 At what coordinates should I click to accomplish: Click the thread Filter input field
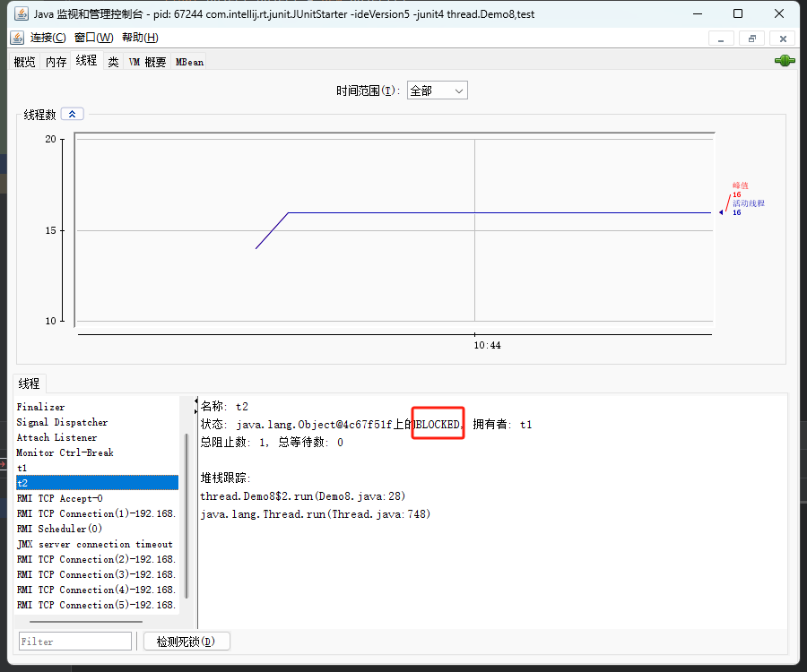click(x=75, y=642)
